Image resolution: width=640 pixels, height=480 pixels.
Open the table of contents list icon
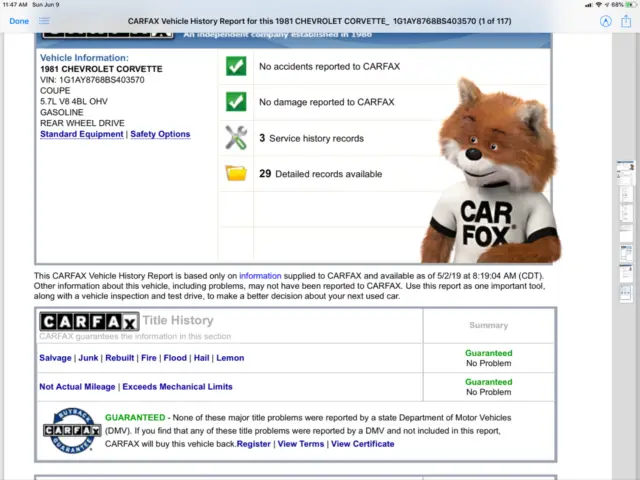tap(44, 21)
